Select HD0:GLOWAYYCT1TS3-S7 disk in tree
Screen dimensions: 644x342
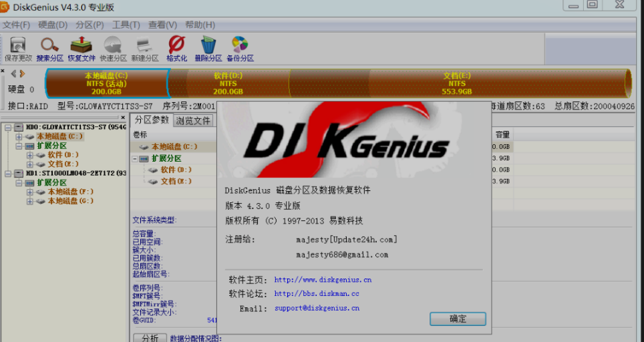click(76, 128)
